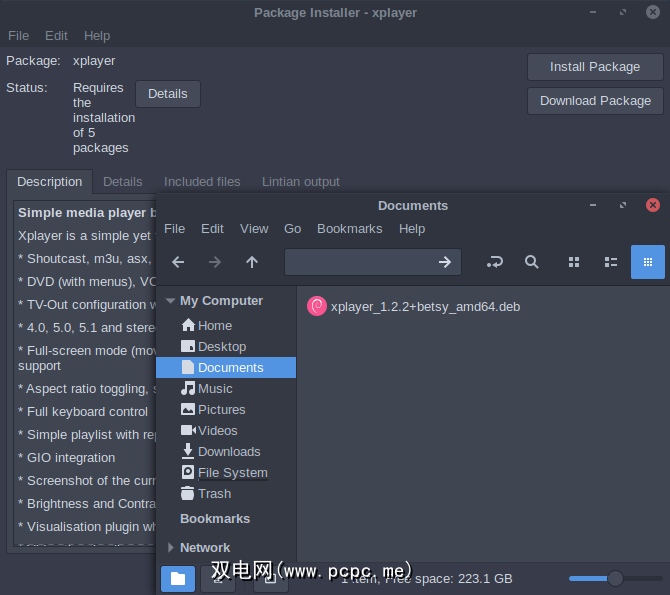670x595 pixels.
Task: Open the Bookmarks sidebar heading
Action: tap(215, 518)
